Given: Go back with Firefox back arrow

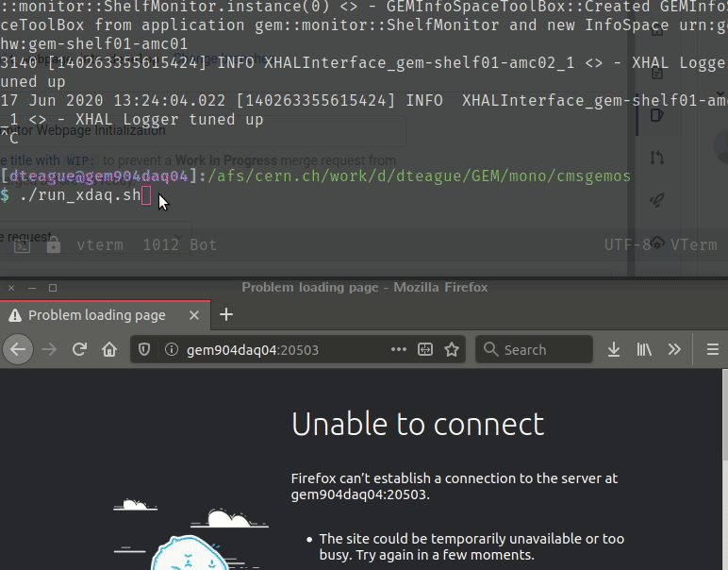Looking at the screenshot, I should tap(18, 349).
